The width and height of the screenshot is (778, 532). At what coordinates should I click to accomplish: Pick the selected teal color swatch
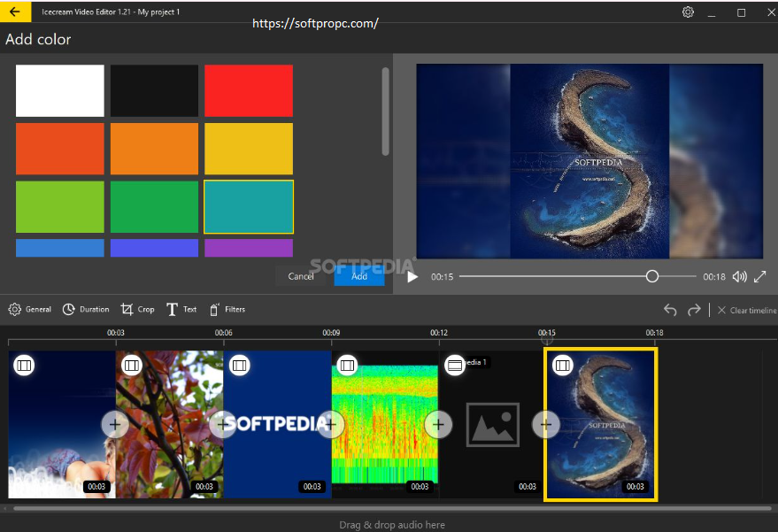click(249, 207)
